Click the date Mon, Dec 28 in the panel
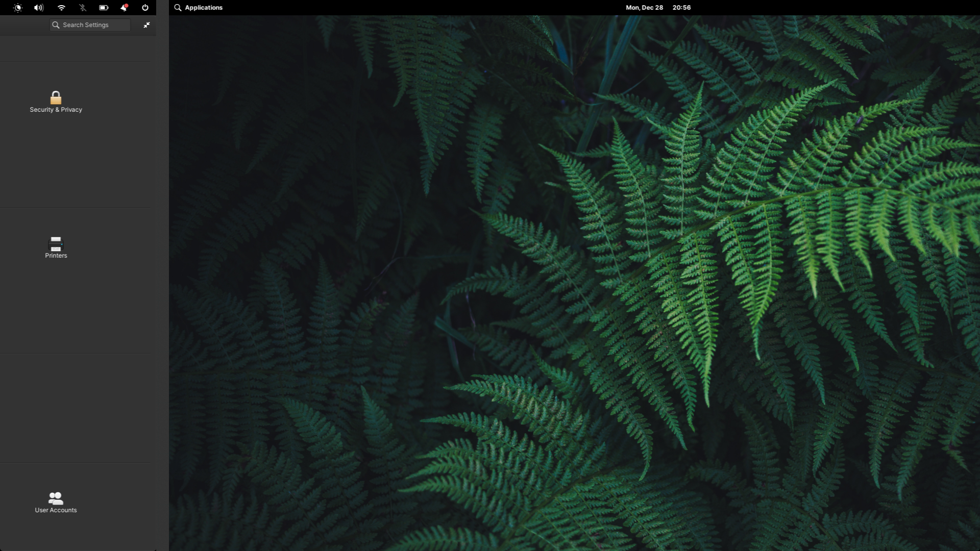 coord(644,8)
